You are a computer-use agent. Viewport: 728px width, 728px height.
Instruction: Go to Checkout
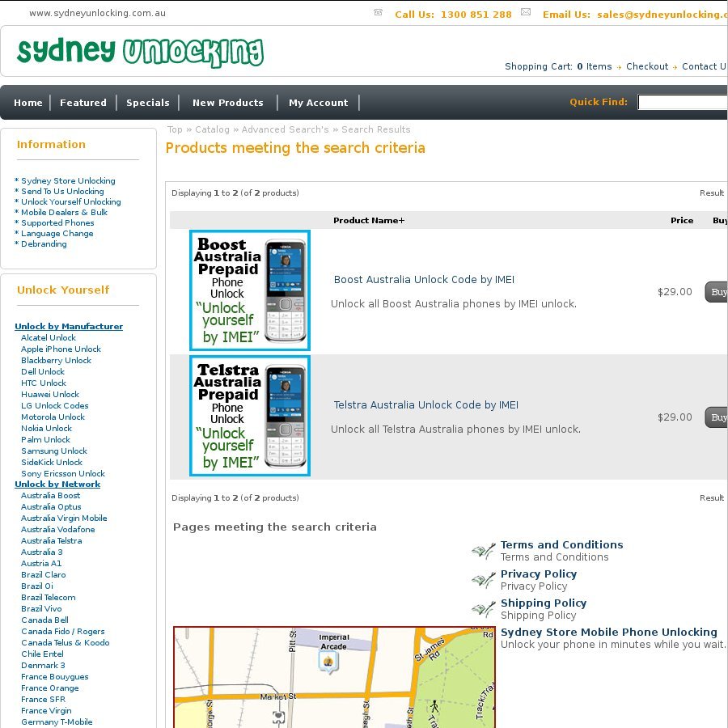pyautogui.click(x=647, y=66)
